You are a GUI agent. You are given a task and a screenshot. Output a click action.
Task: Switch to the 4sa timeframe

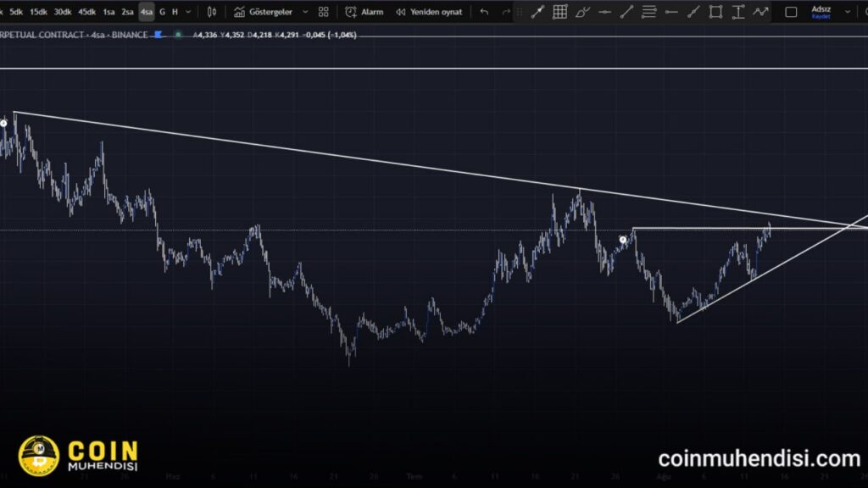(147, 12)
